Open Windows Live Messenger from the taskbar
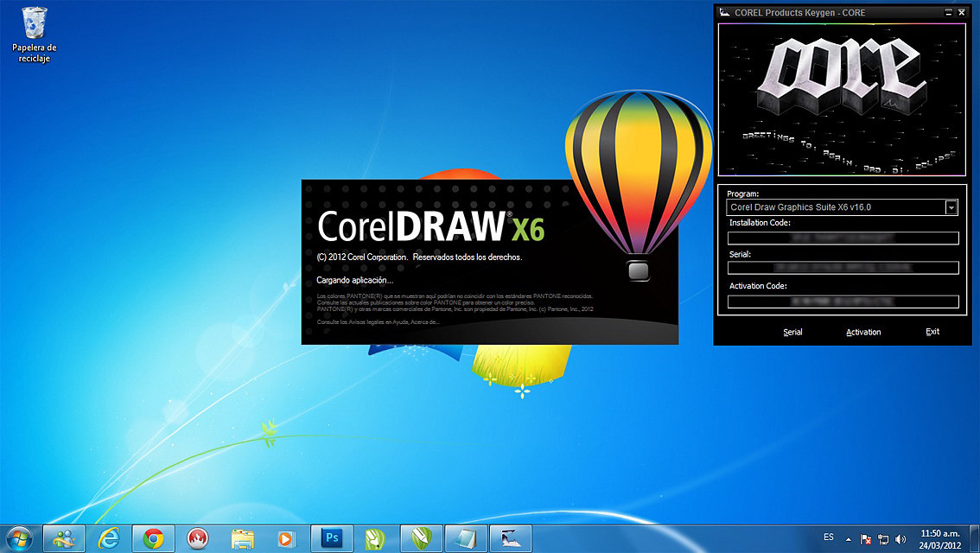 tap(64, 538)
